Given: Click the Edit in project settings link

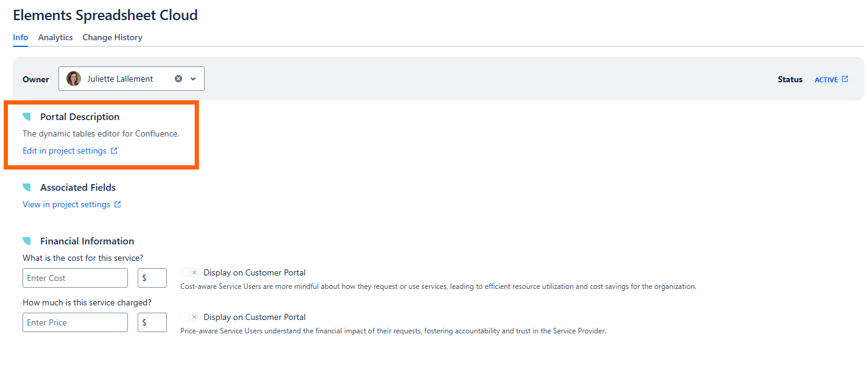Looking at the screenshot, I should pos(65,151).
